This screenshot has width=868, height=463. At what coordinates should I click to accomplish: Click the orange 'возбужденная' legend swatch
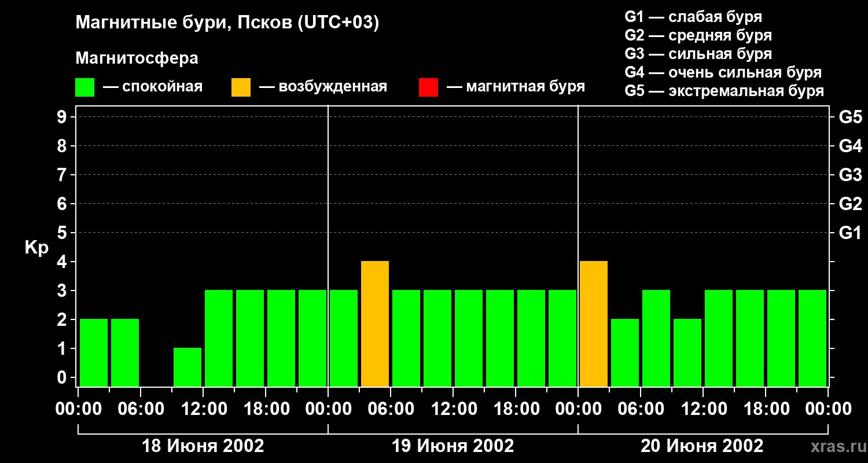coord(241,87)
